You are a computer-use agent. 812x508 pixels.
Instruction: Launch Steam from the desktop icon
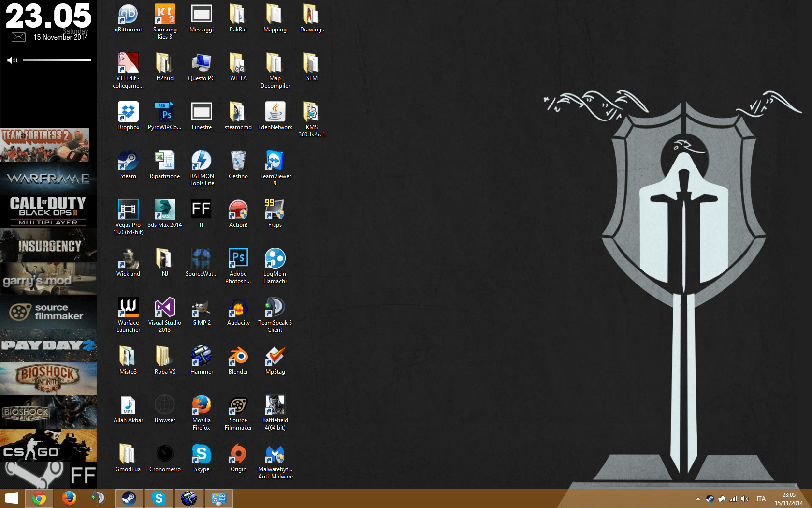pos(128,162)
